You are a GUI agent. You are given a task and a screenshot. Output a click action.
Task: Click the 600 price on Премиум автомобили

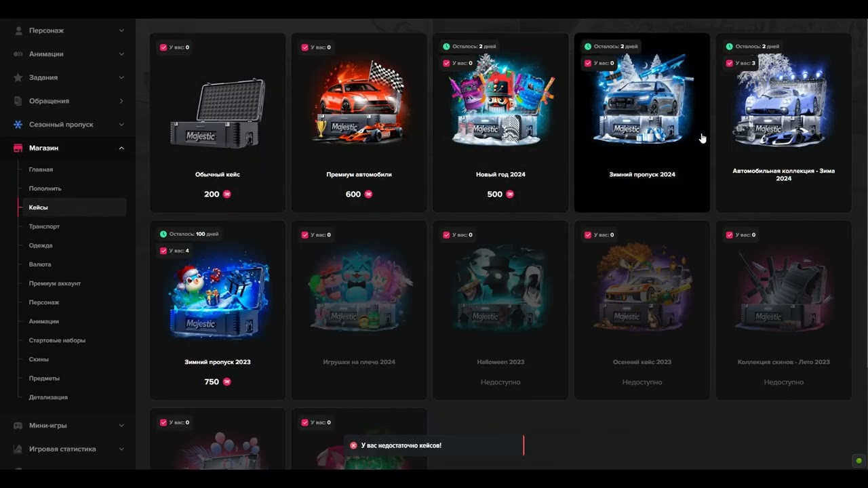tap(353, 194)
